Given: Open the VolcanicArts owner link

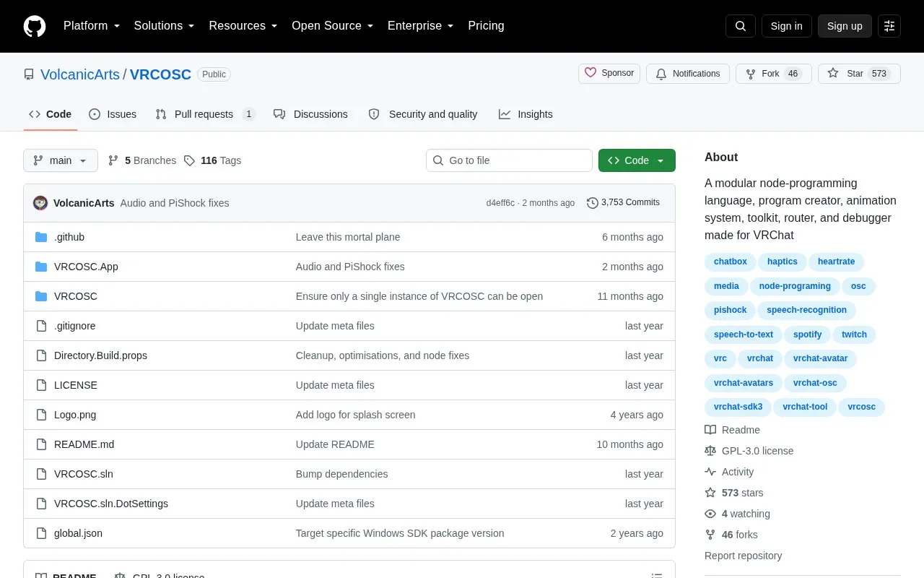Looking at the screenshot, I should [x=80, y=74].
